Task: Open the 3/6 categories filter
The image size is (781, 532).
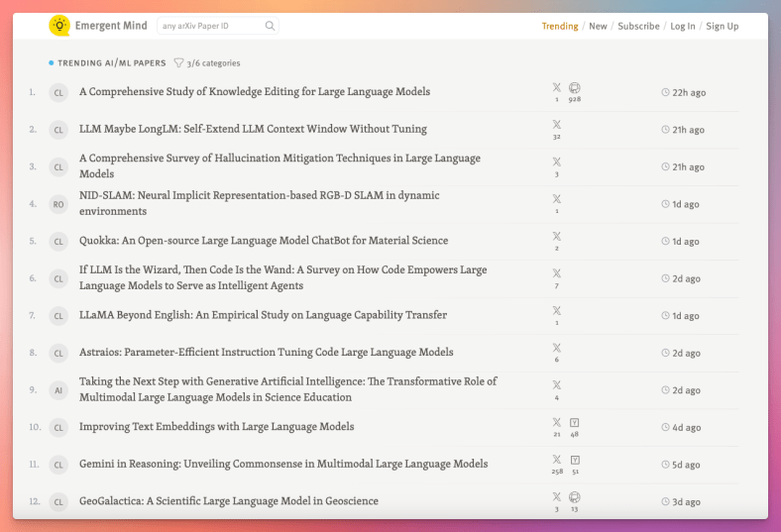Action: pyautogui.click(x=207, y=62)
